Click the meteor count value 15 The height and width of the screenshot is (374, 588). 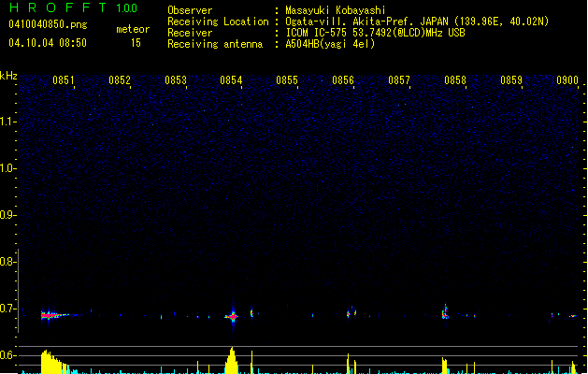pos(136,43)
